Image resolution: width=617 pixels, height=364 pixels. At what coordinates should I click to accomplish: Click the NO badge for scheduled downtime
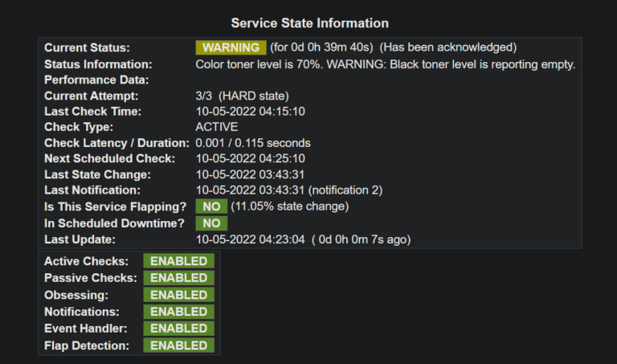point(211,223)
